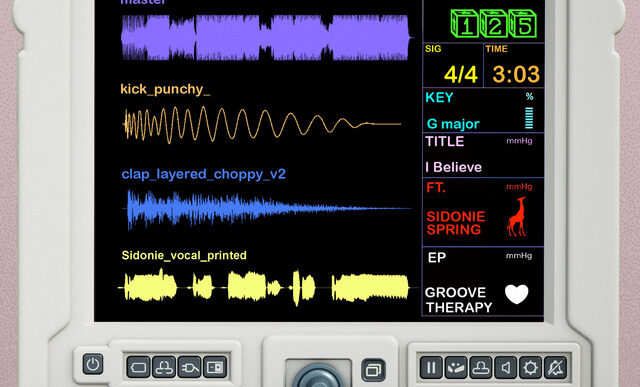Click the green 125 tempo blocks
Image resolution: width=640 pixels, height=387 pixels.
pos(493,24)
